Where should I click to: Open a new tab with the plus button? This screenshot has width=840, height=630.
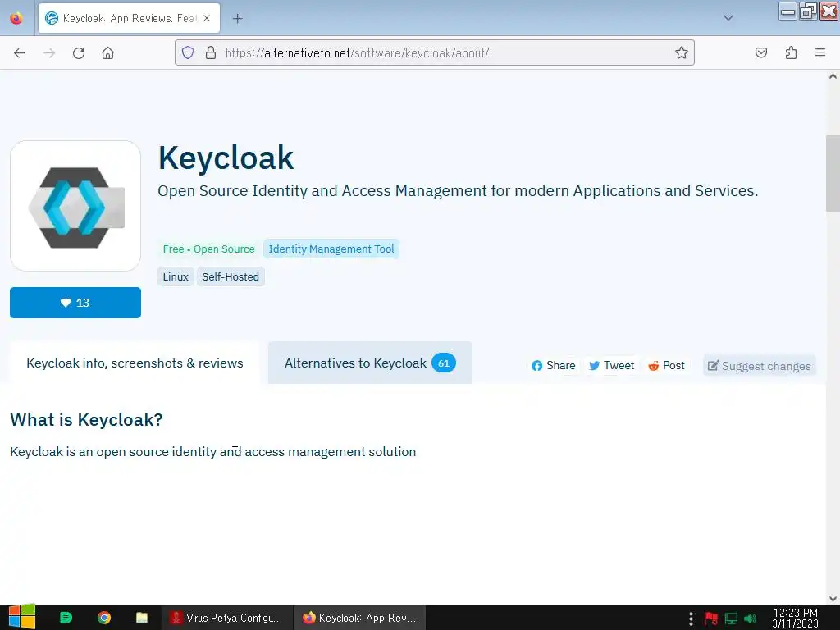tap(237, 19)
